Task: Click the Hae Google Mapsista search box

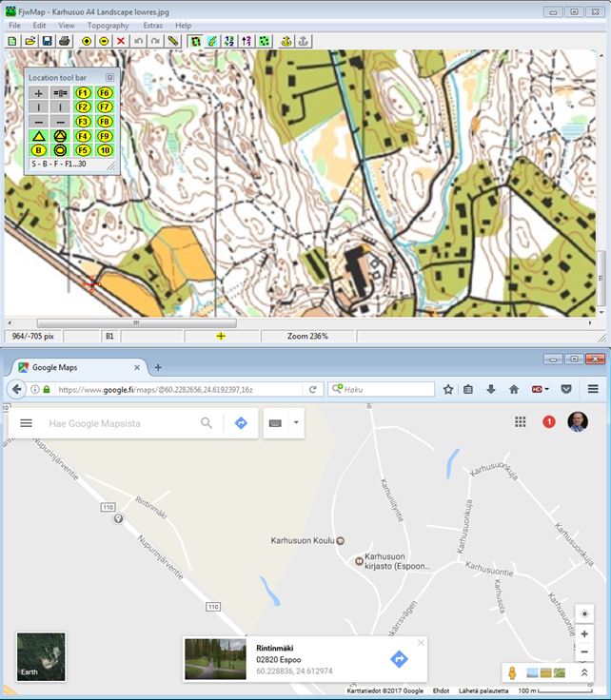Action: pos(121,423)
